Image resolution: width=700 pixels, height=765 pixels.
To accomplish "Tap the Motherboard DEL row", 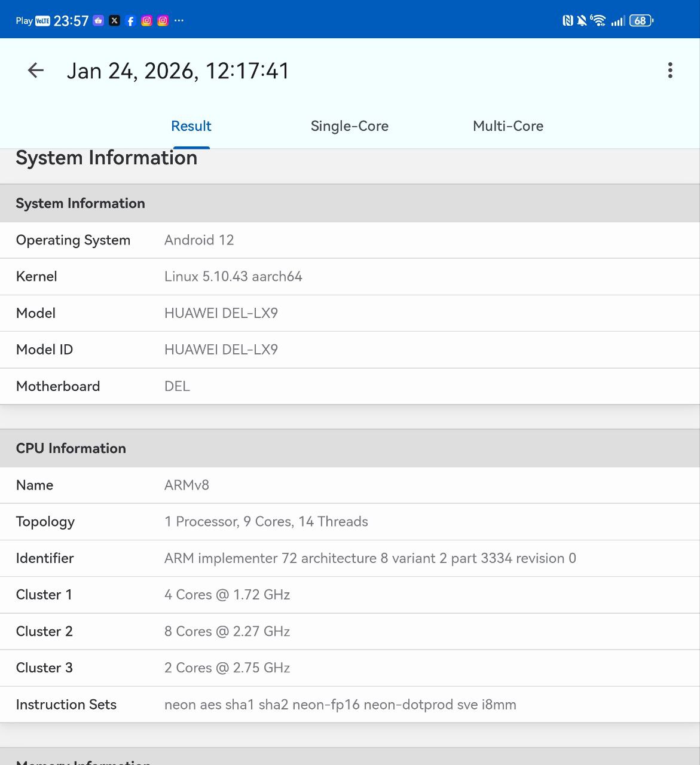I will [350, 386].
